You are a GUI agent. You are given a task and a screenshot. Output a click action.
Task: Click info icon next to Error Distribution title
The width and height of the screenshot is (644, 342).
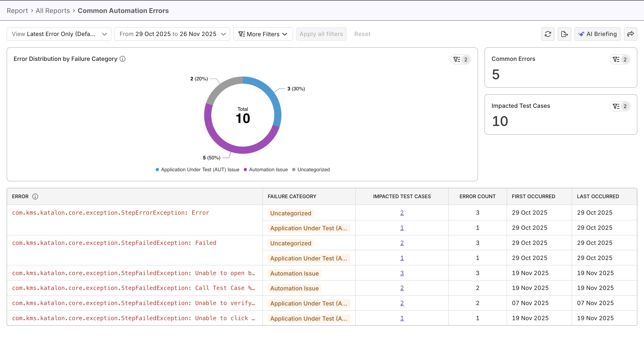point(122,59)
